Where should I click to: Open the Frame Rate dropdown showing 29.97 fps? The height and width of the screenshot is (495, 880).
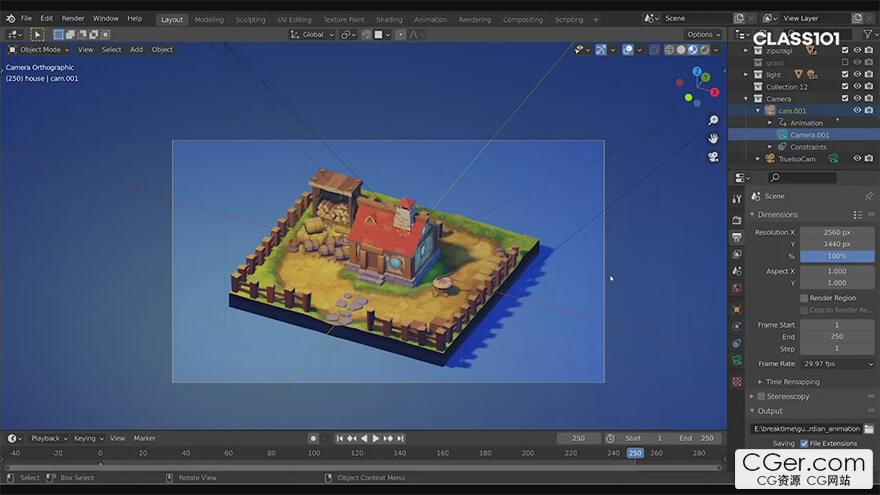click(837, 364)
